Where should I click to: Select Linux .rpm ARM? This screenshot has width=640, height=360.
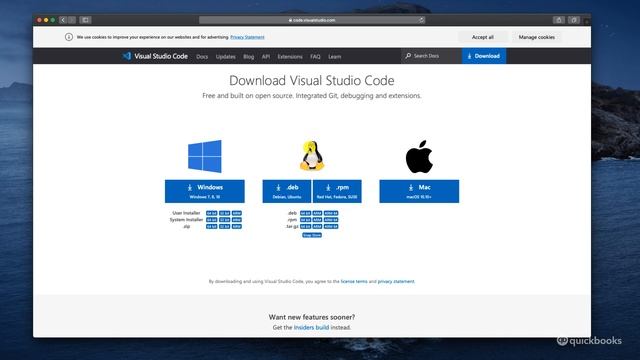coord(317,220)
